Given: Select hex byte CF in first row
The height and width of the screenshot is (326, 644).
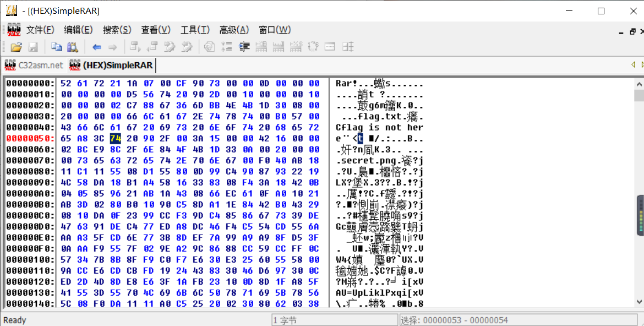Looking at the screenshot, I should pos(182,84).
